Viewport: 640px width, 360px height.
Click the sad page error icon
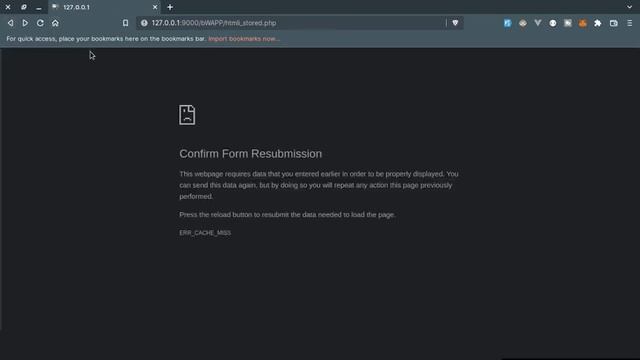[187, 115]
